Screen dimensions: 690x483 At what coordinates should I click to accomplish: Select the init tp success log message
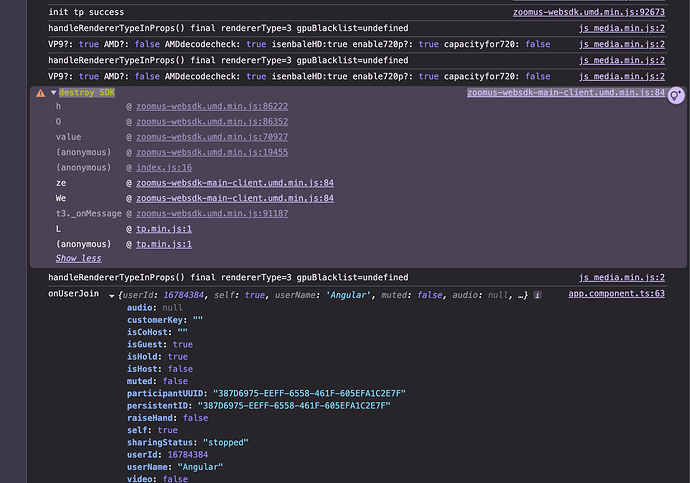(x=86, y=12)
